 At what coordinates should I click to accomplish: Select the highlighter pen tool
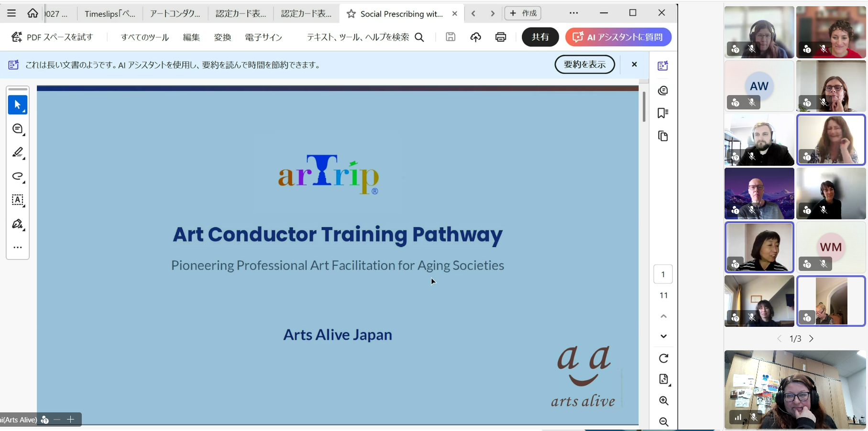coord(18,152)
